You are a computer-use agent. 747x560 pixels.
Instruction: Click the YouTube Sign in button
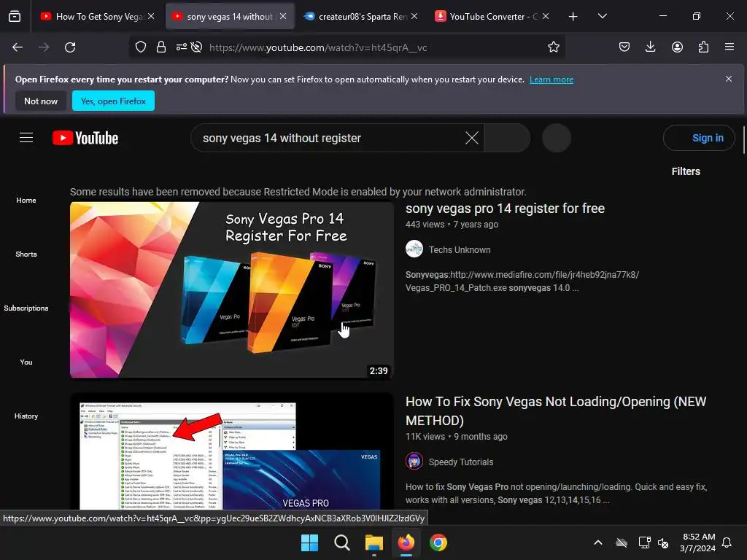click(699, 138)
